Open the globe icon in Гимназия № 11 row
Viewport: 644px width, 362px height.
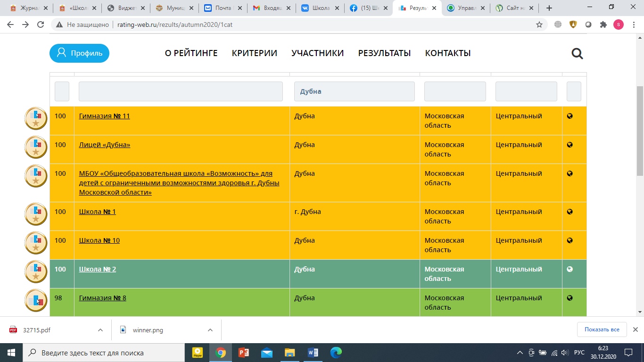[x=570, y=116]
